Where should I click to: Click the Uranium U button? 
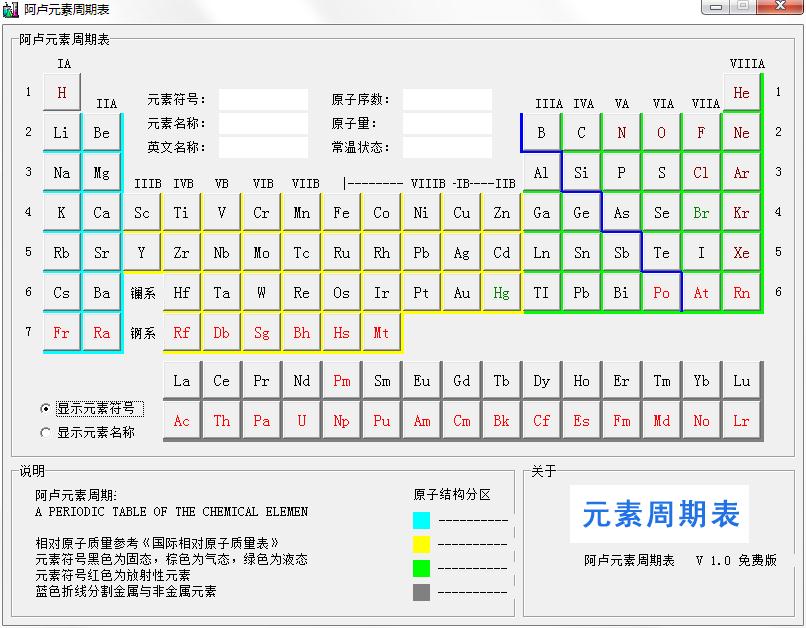tap(302, 421)
